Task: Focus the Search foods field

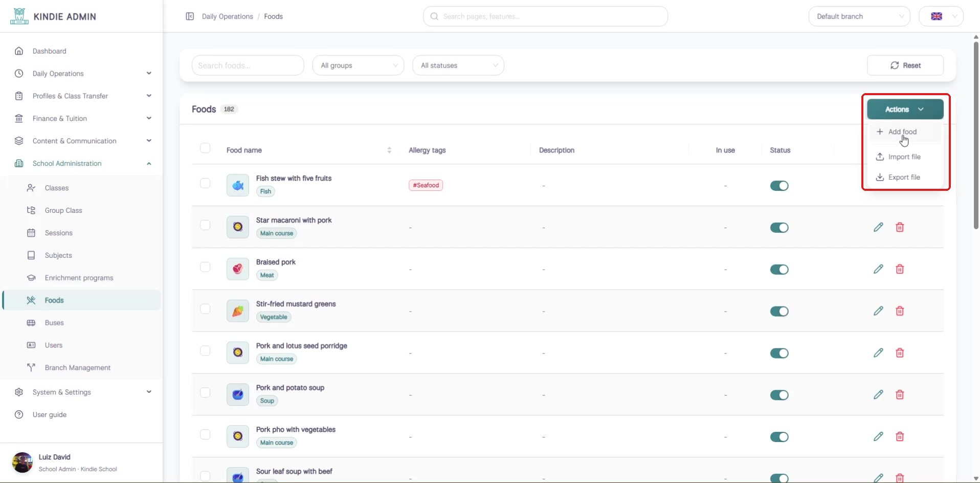Action: (x=248, y=65)
